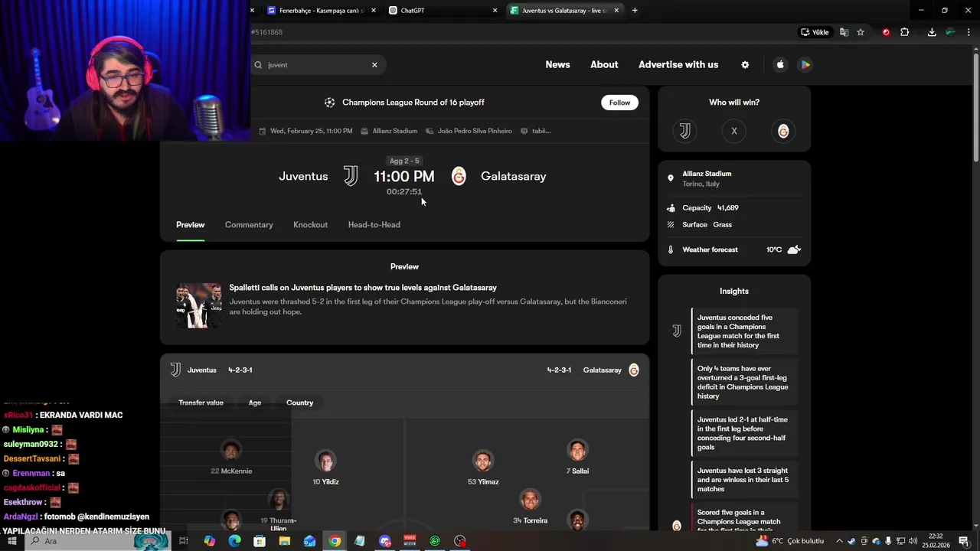Open the Spalletti preview article headline
980x551 pixels.
click(x=363, y=288)
